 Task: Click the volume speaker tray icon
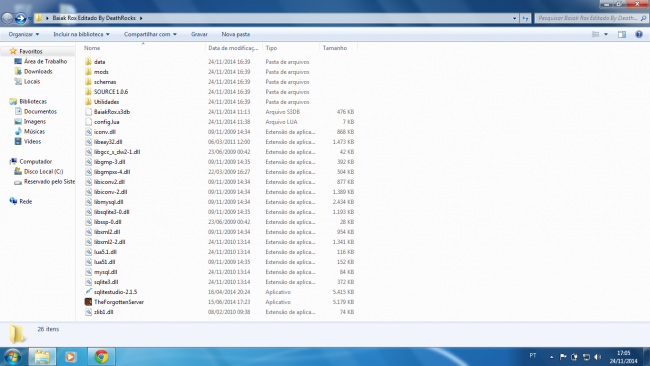(597, 356)
